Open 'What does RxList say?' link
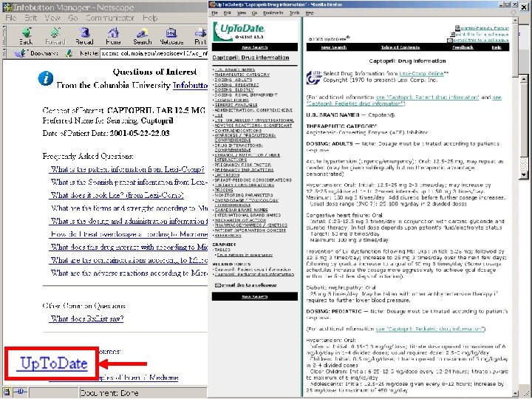Image resolution: width=532 pixels, height=399 pixels. pos(87,318)
